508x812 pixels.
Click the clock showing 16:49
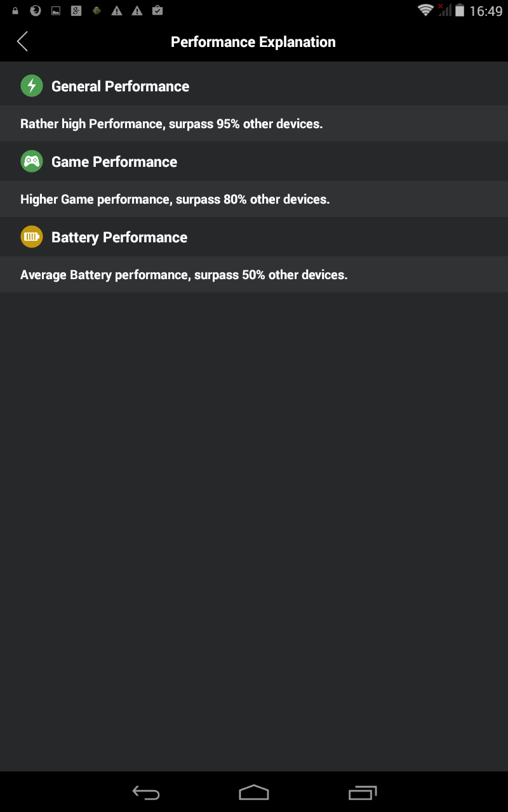[x=486, y=11]
